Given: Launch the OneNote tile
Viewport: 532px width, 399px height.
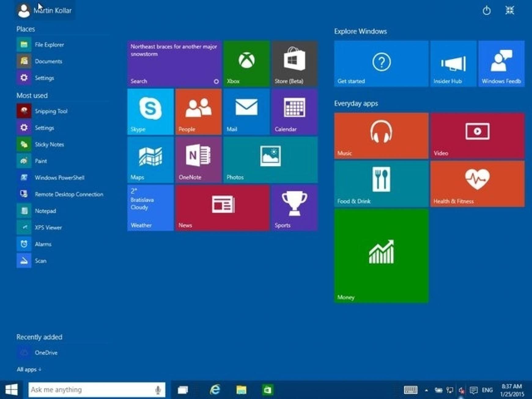Looking at the screenshot, I should [x=198, y=160].
